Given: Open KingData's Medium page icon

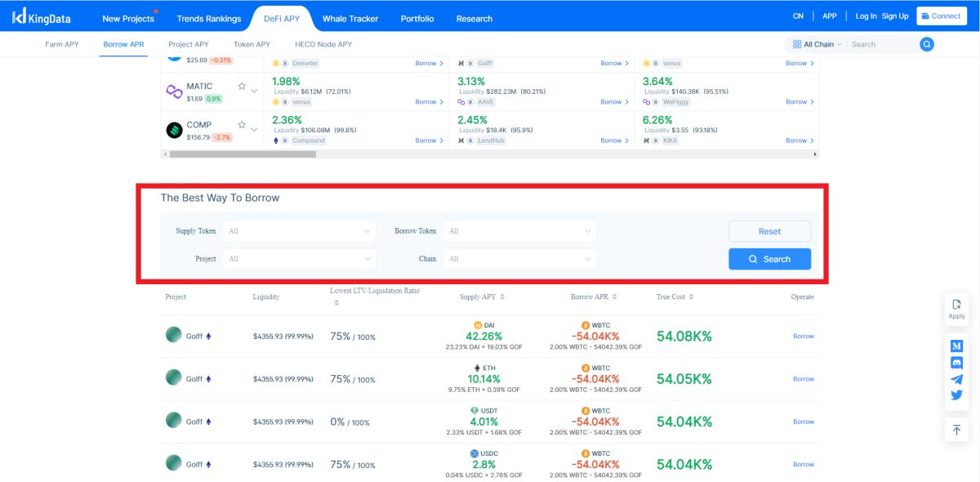Looking at the screenshot, I should (956, 346).
